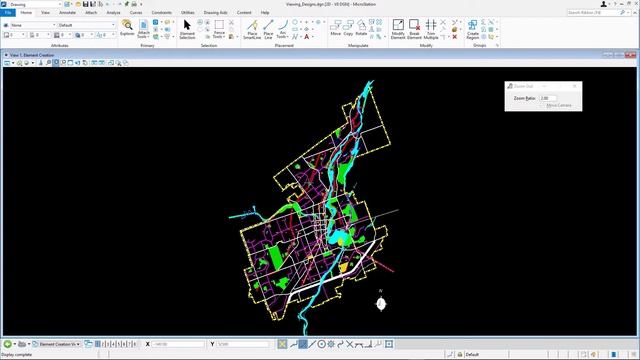
Task: Click the green back arrow in status toolbar
Action: click(7, 344)
